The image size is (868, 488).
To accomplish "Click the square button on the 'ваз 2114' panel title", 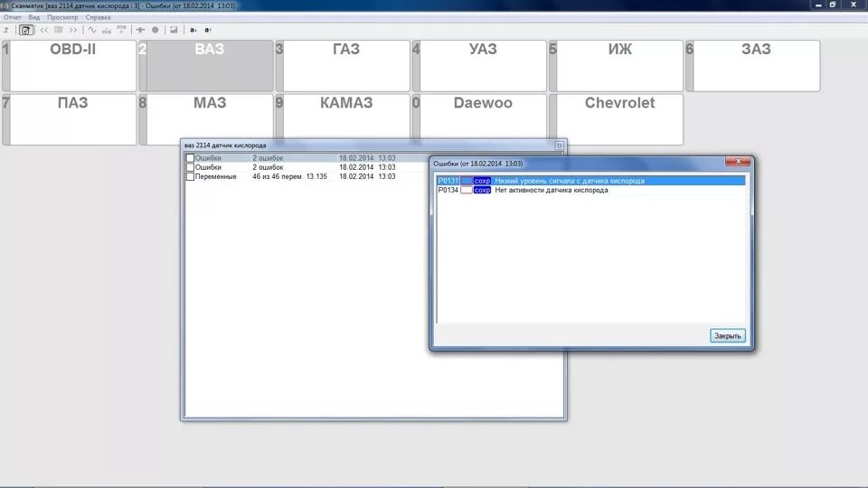I will (x=559, y=145).
